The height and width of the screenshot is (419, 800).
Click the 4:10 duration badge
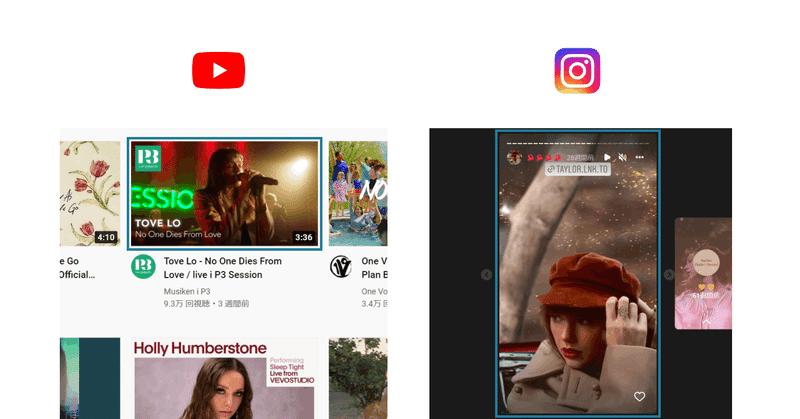[x=106, y=237]
